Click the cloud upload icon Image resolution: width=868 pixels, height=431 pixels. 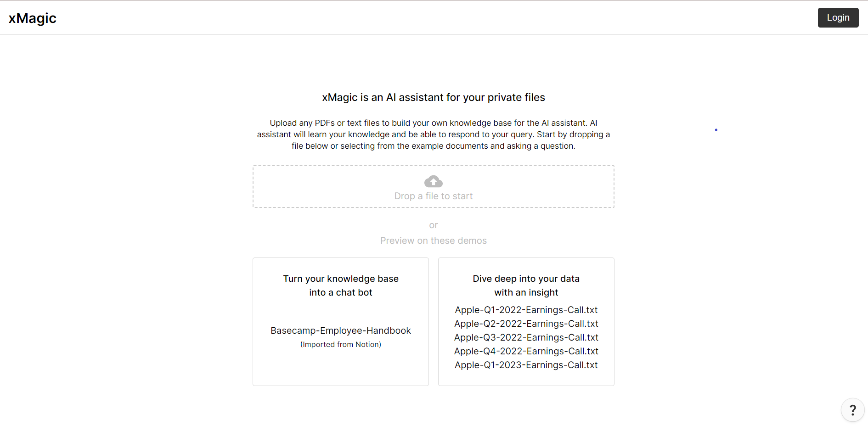(x=433, y=182)
